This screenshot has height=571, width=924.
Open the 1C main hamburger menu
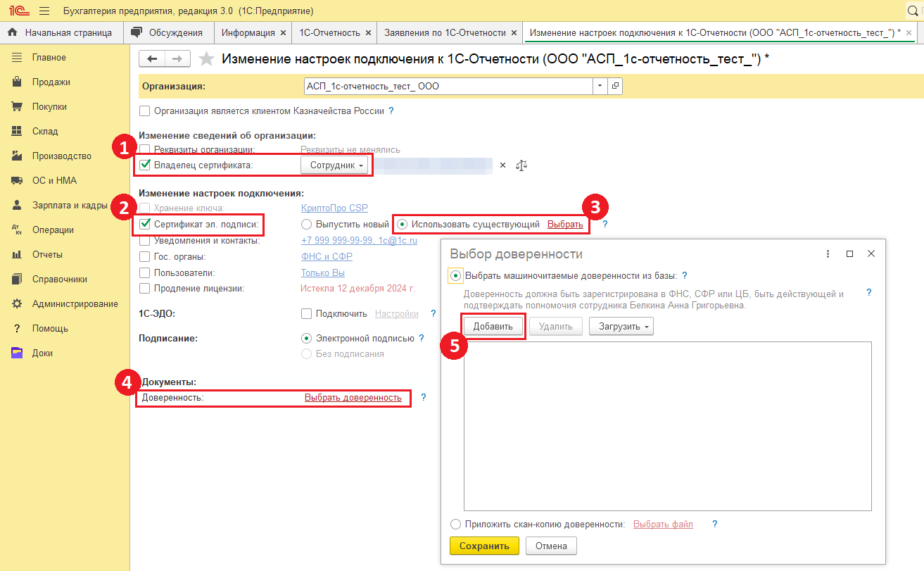[x=44, y=11]
